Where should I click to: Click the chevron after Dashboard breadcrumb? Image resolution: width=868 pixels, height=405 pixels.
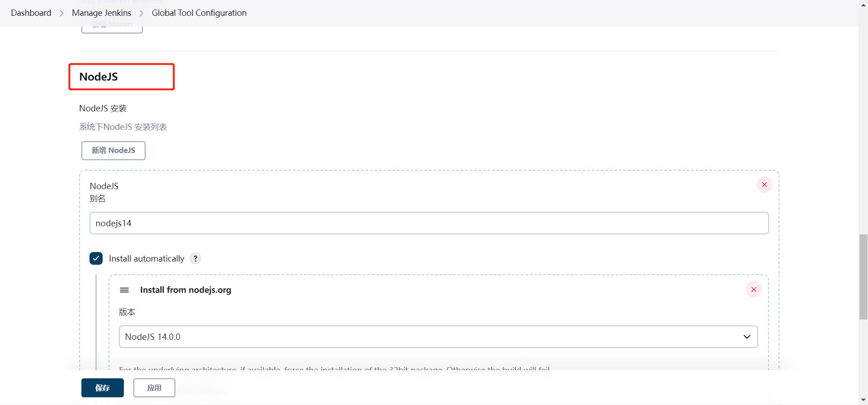[61, 13]
